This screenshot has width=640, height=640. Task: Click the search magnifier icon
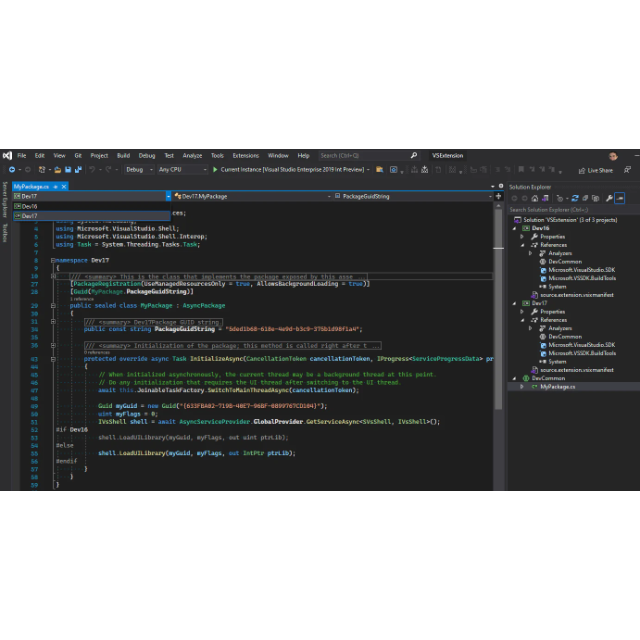[413, 156]
